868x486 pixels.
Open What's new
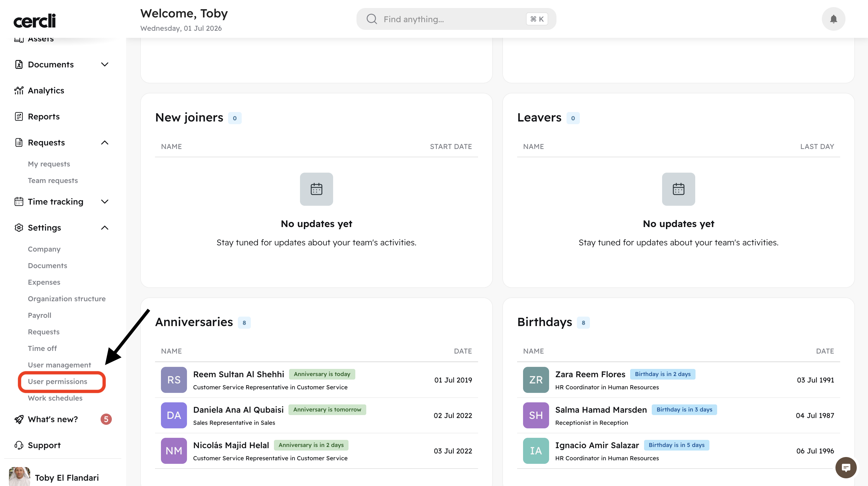coord(53,419)
